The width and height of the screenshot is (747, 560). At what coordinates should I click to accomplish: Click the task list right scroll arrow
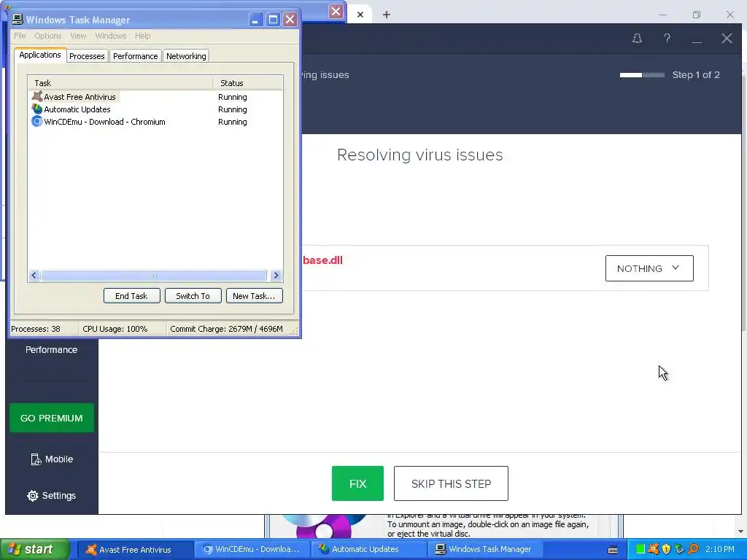tap(275, 275)
